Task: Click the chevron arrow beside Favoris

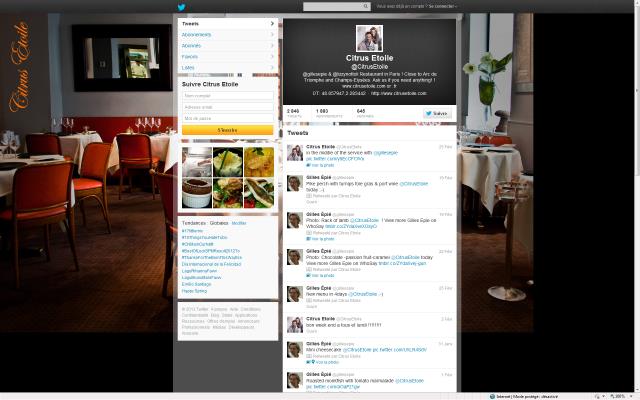Action: 272,57
